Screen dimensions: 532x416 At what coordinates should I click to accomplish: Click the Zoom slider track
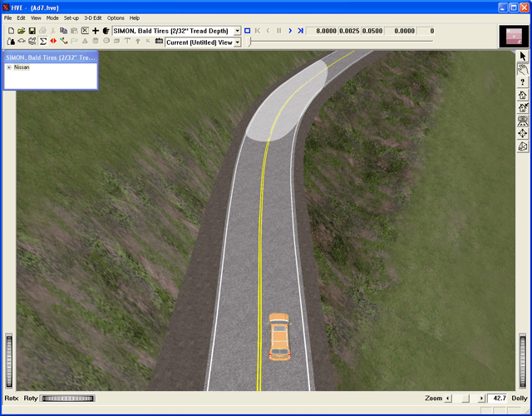[x=465, y=399]
